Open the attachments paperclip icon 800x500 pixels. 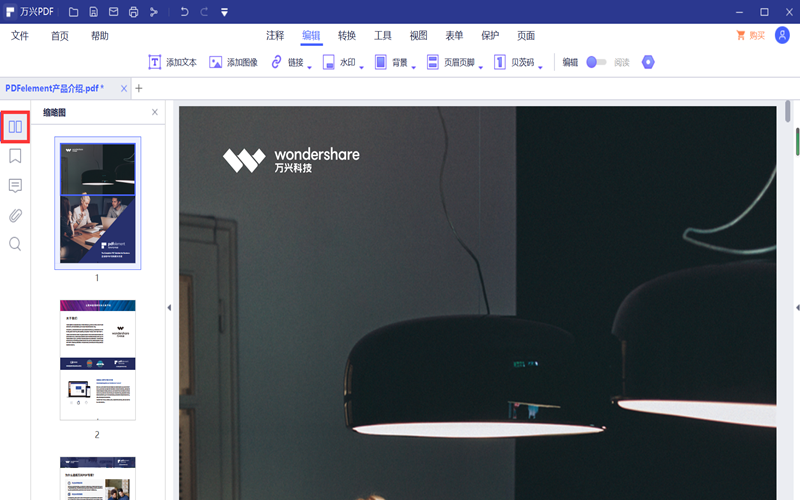[15, 215]
